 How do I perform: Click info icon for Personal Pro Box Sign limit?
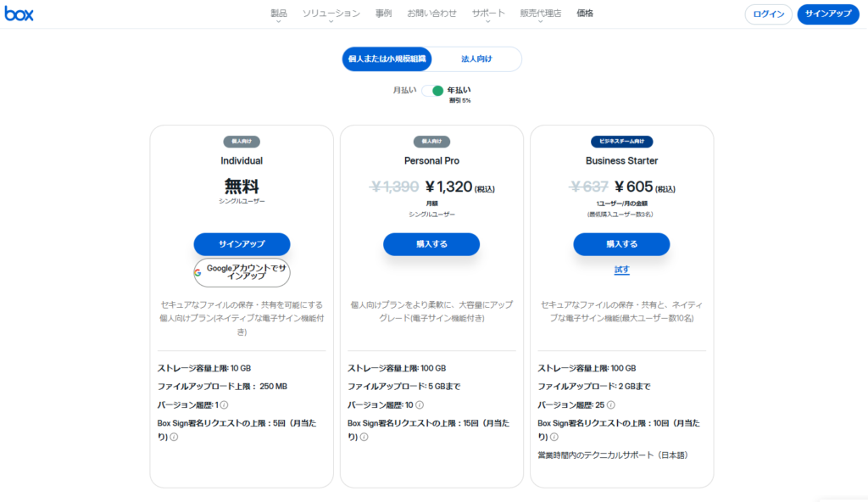pyautogui.click(x=364, y=437)
